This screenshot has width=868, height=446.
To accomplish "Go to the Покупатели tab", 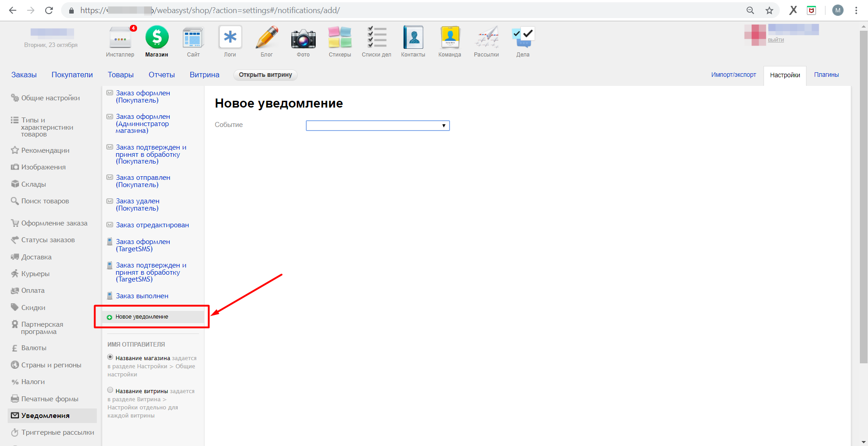I will tap(72, 75).
